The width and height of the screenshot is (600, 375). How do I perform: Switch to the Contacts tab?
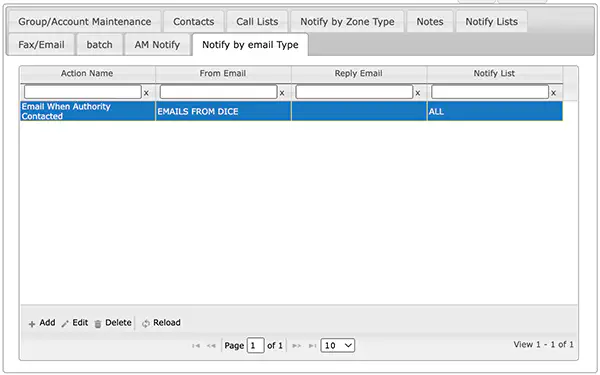(x=194, y=22)
